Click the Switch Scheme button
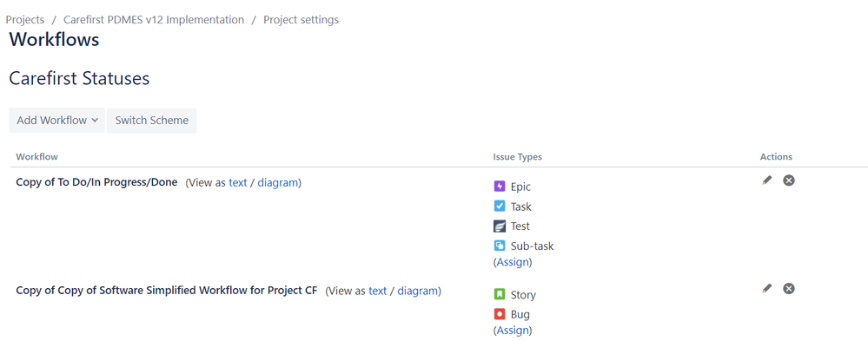Image resolution: width=868 pixels, height=341 pixels. [x=152, y=121]
